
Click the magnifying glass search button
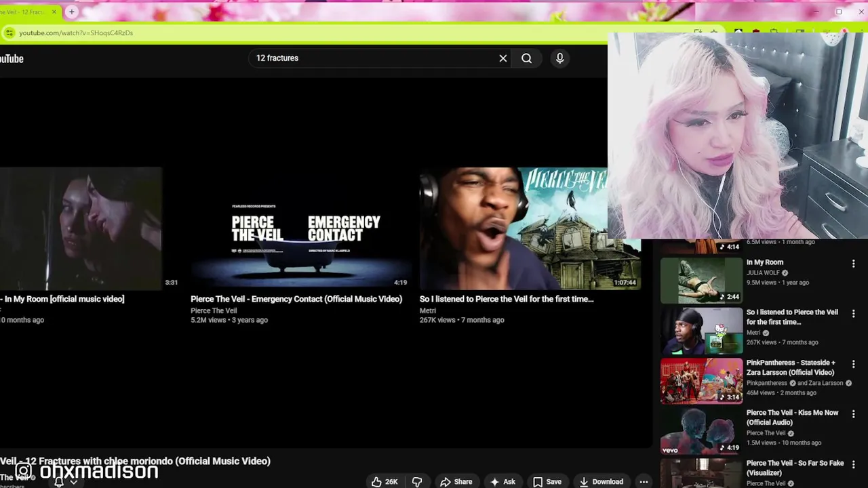pos(526,58)
